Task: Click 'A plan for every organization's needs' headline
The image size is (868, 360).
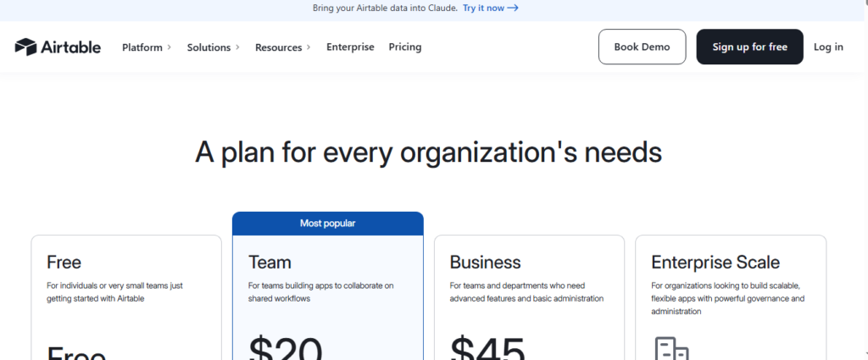Action: (x=428, y=152)
